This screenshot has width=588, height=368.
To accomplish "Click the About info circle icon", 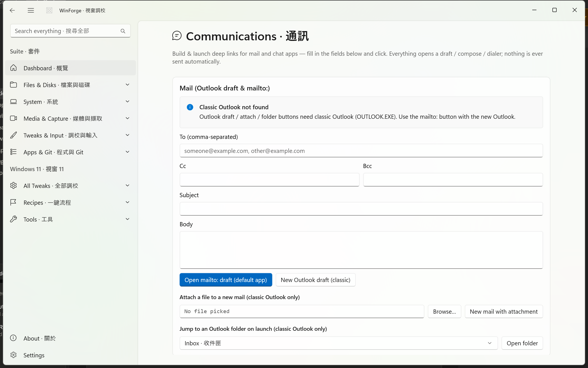I will pos(13,338).
